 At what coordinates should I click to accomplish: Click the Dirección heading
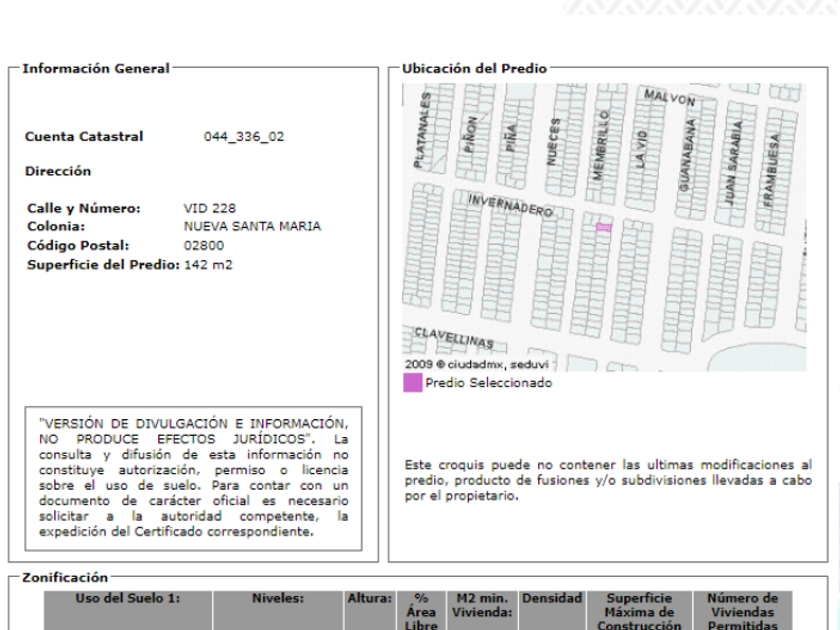coord(58,171)
